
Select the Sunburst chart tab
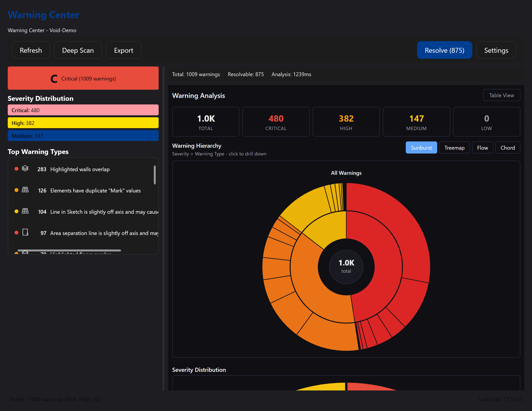click(421, 147)
